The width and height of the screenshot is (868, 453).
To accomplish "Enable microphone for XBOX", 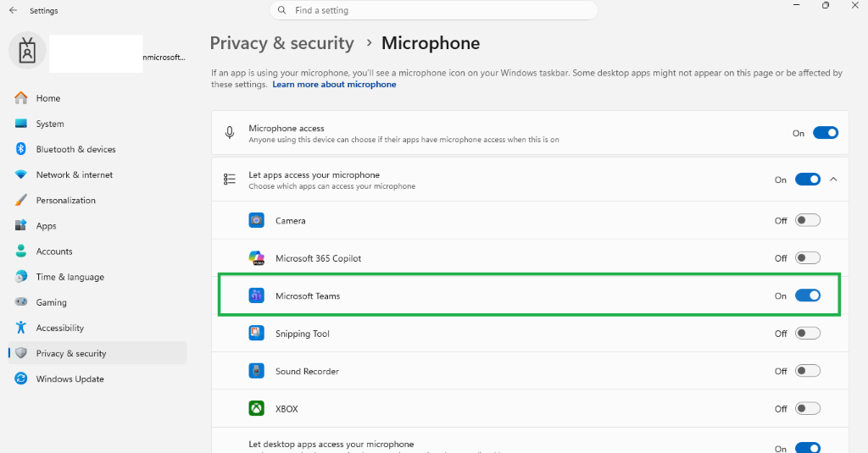I will (808, 408).
